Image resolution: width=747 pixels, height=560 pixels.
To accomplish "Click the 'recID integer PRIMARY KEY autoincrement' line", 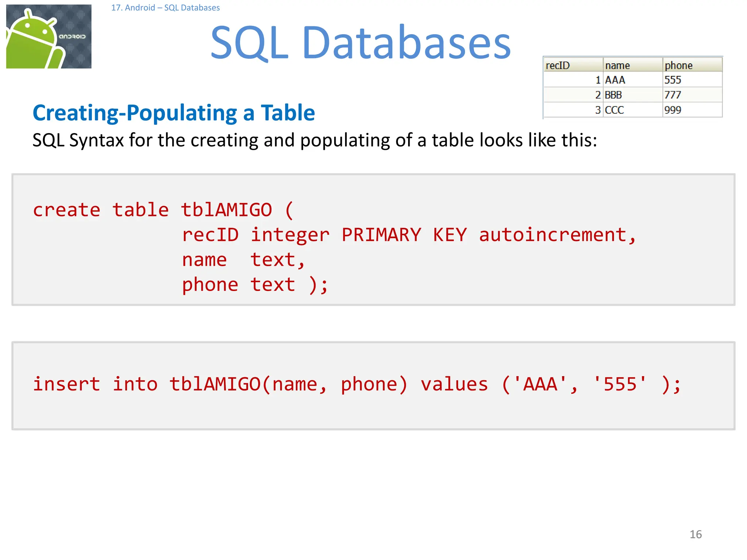I will point(409,235).
